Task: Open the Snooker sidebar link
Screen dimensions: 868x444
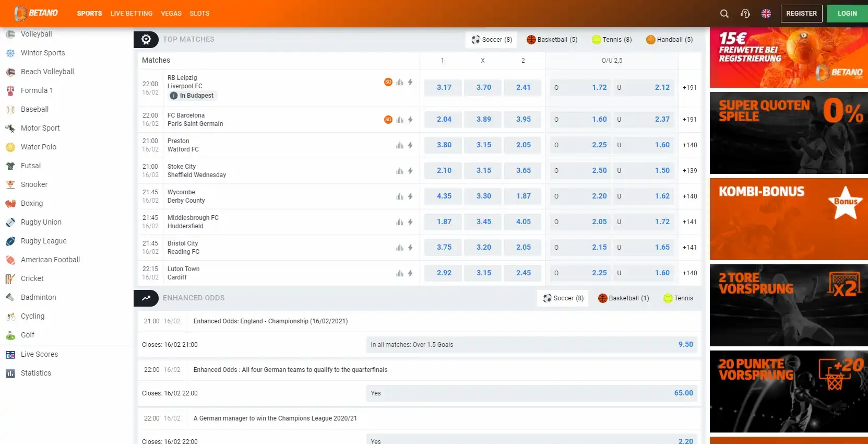Action: pos(34,184)
